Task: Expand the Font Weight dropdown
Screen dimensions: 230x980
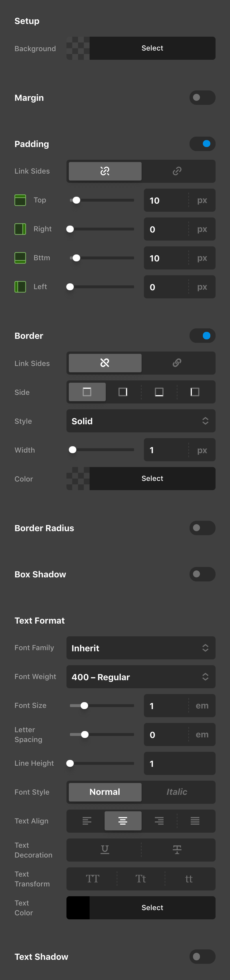Action: [140, 677]
